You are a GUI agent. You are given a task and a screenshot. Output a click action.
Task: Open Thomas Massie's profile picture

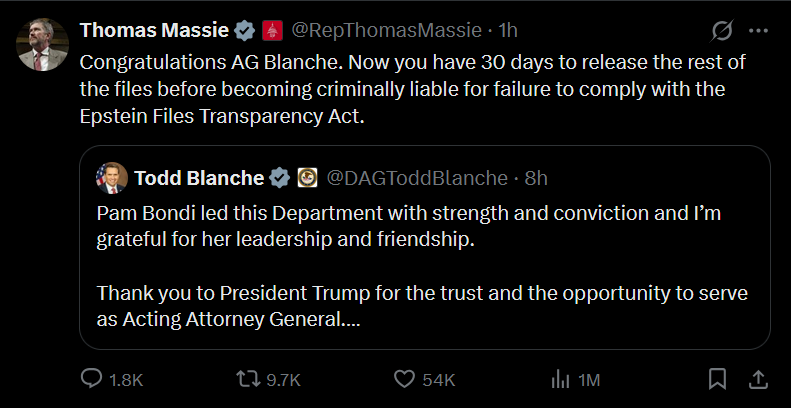(x=42, y=44)
